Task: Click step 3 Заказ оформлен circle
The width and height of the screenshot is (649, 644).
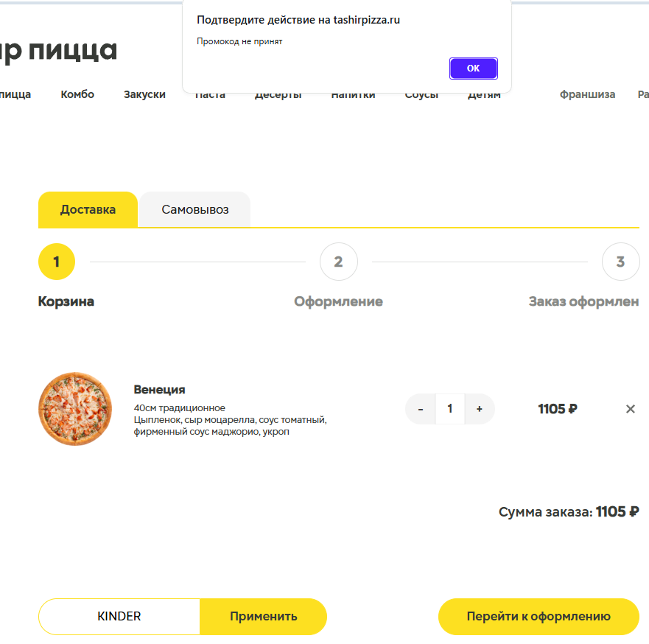Action: click(620, 262)
